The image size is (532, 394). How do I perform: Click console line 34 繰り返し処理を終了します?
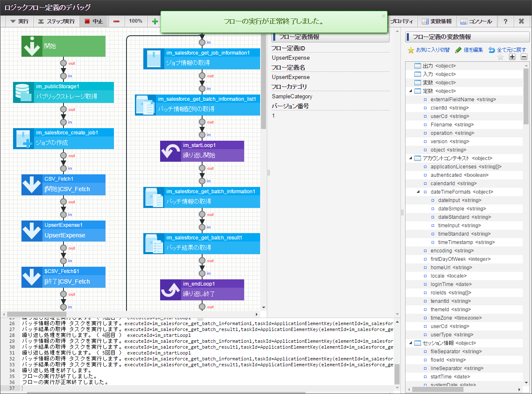click(x=56, y=370)
